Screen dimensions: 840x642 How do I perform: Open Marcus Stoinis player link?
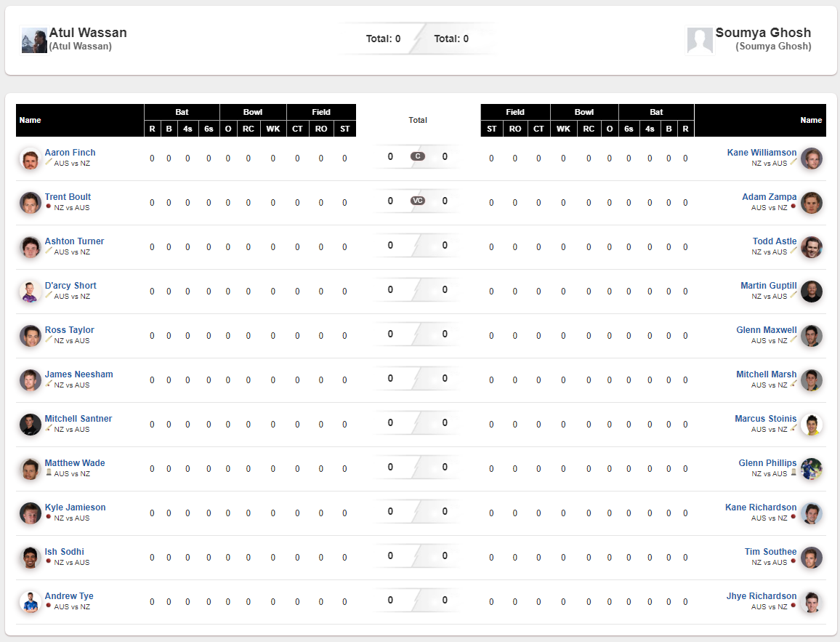click(x=766, y=419)
